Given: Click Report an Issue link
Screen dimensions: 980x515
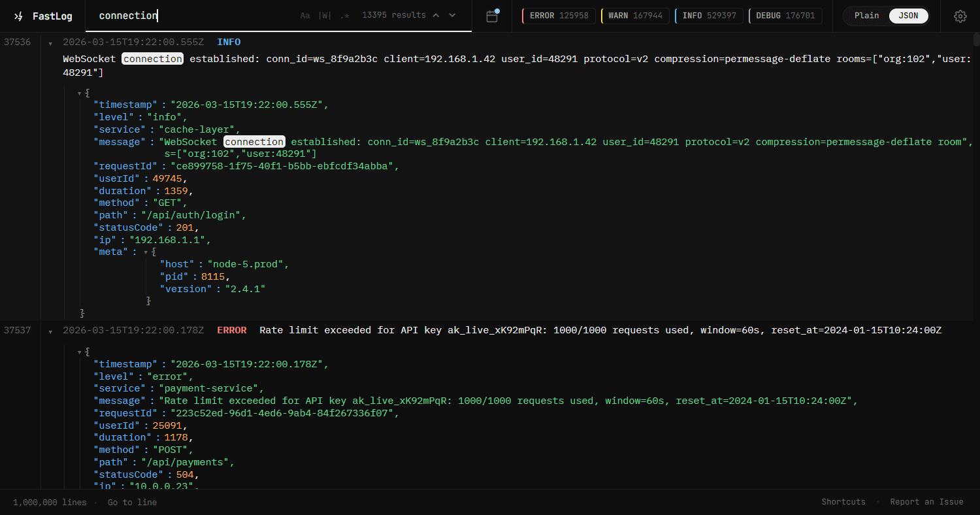Looking at the screenshot, I should click(926, 502).
